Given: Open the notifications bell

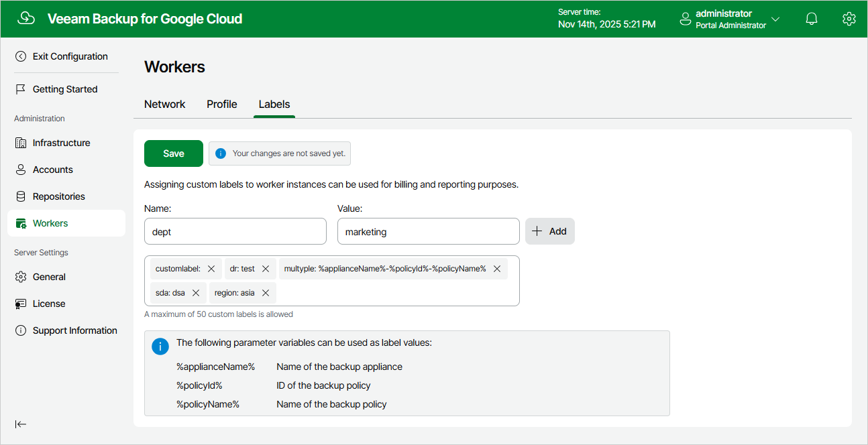Looking at the screenshot, I should coord(812,19).
